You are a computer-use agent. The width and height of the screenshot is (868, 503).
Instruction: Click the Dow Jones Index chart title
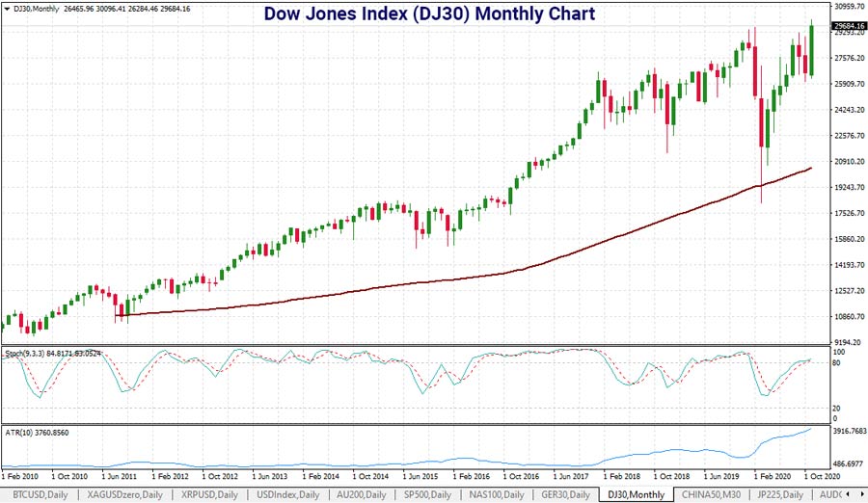tap(429, 13)
